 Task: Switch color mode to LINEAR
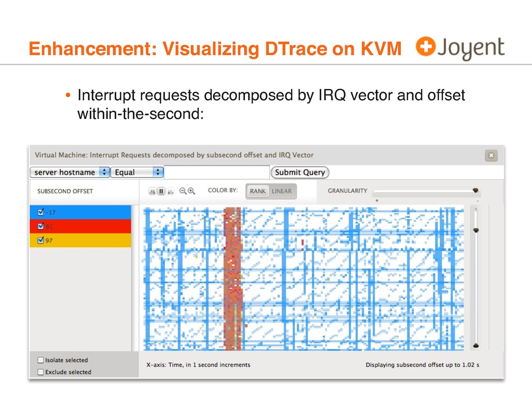click(x=282, y=191)
